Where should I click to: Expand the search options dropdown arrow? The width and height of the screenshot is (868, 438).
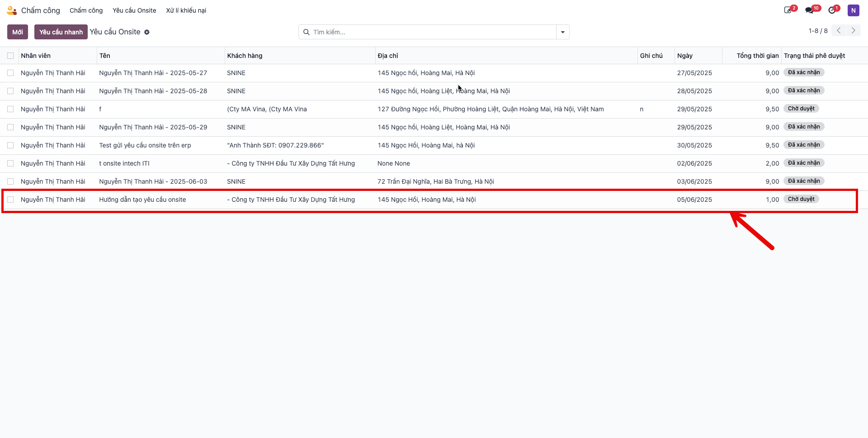coord(563,32)
